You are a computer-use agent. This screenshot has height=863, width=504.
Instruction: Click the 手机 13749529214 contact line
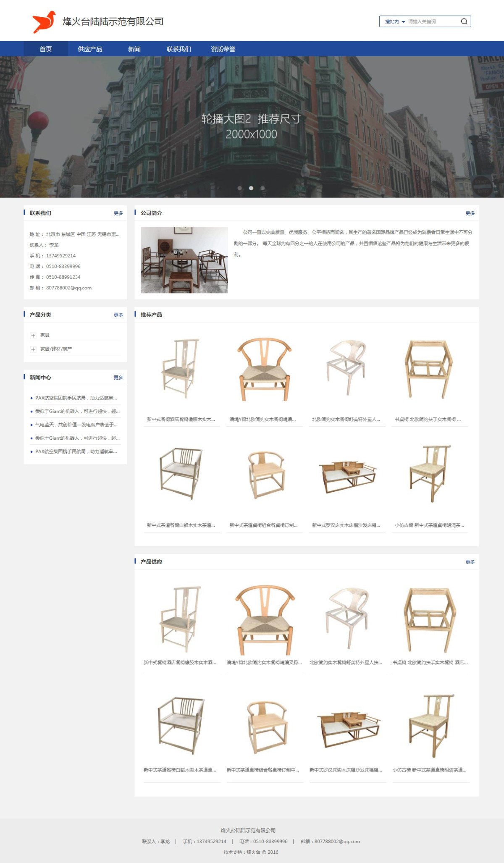point(53,255)
